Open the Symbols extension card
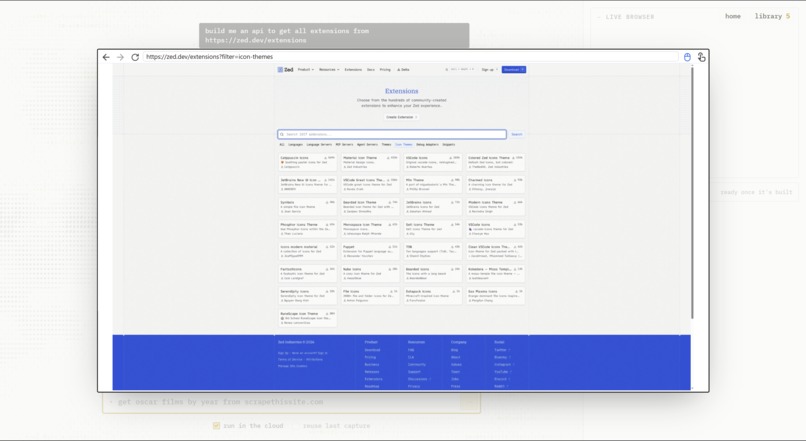This screenshot has height=441, width=806. point(307,207)
